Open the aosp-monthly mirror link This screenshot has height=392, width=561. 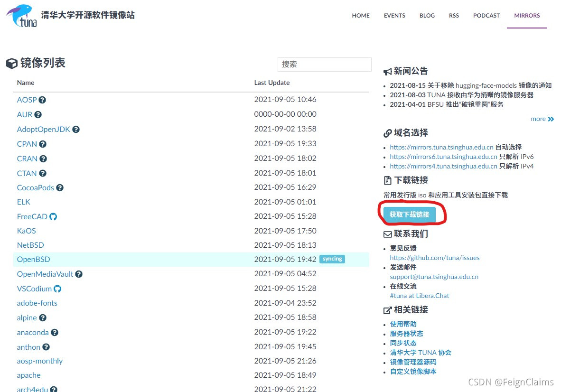tap(40, 361)
